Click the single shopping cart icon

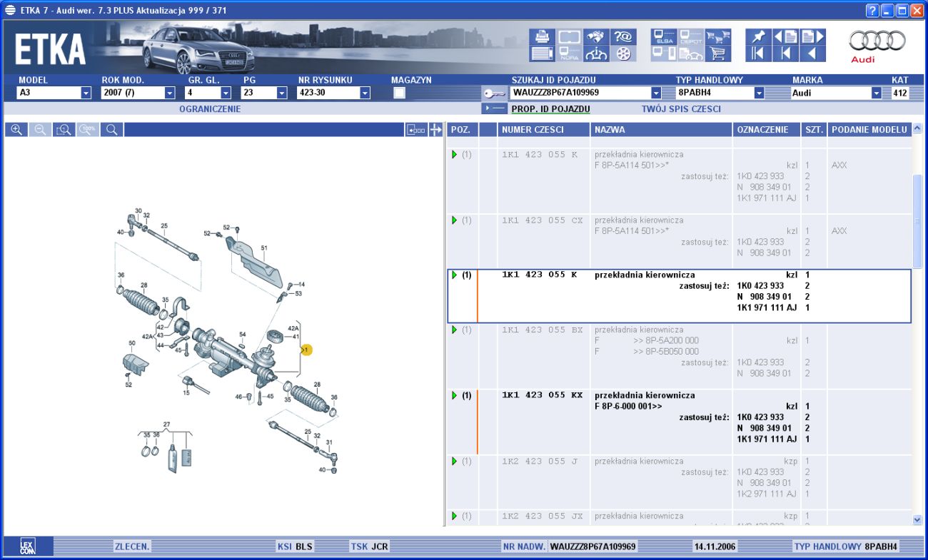(718, 54)
